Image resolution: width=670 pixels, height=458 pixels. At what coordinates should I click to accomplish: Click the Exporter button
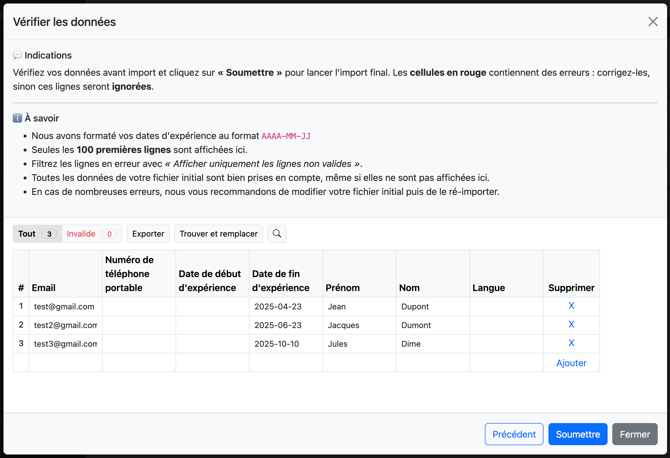pyautogui.click(x=148, y=234)
